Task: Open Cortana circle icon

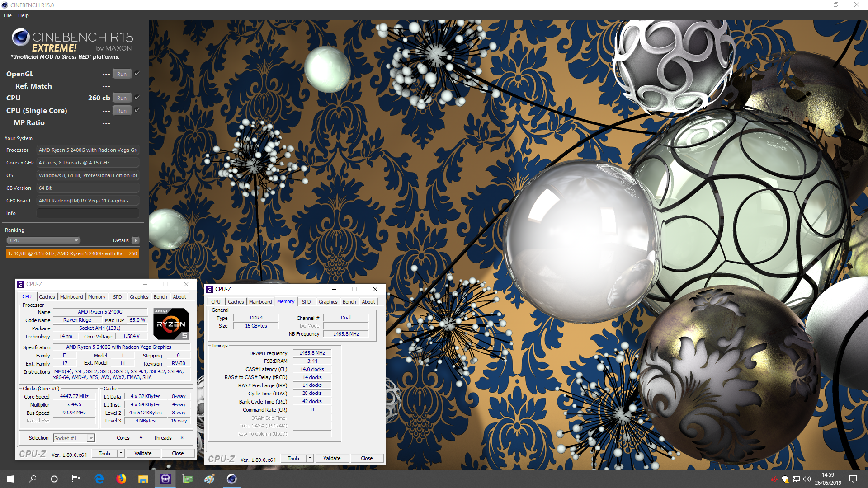Action: 54,479
